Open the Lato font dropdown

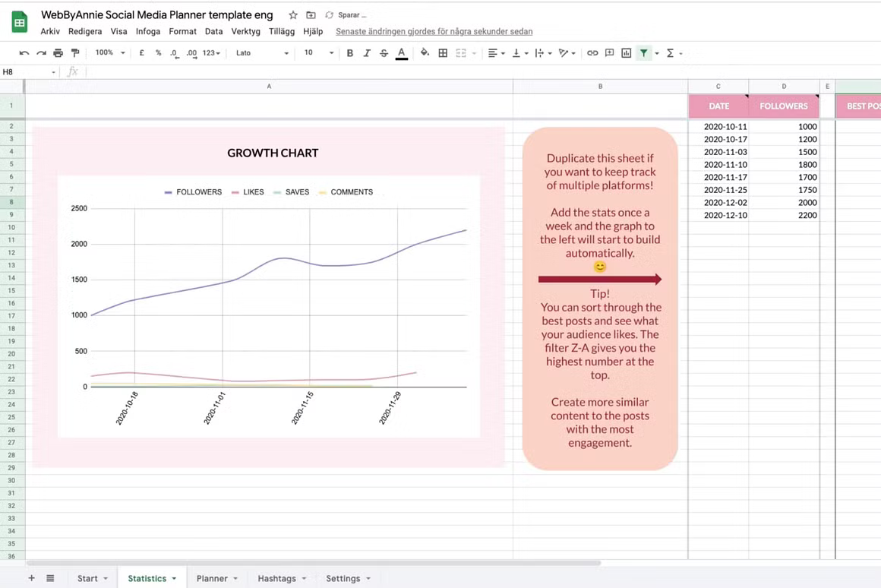(x=262, y=53)
